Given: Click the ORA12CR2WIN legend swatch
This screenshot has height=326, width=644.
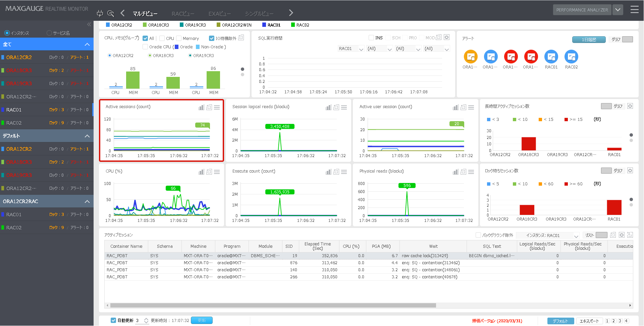Looking at the screenshot, I should pos(218,25).
